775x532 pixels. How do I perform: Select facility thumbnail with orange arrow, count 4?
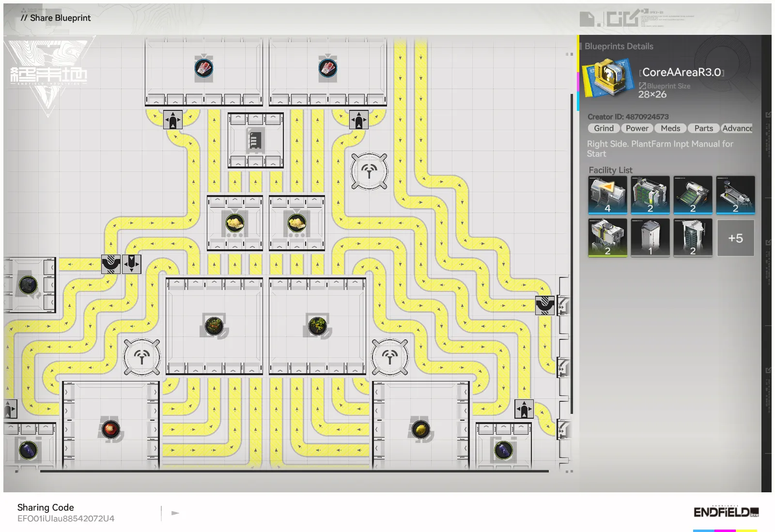607,195
